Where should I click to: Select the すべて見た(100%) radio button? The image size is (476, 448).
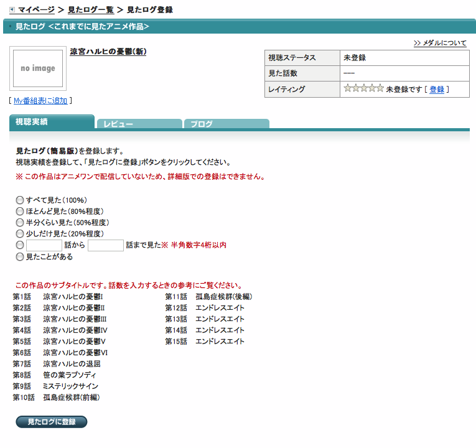click(20, 200)
